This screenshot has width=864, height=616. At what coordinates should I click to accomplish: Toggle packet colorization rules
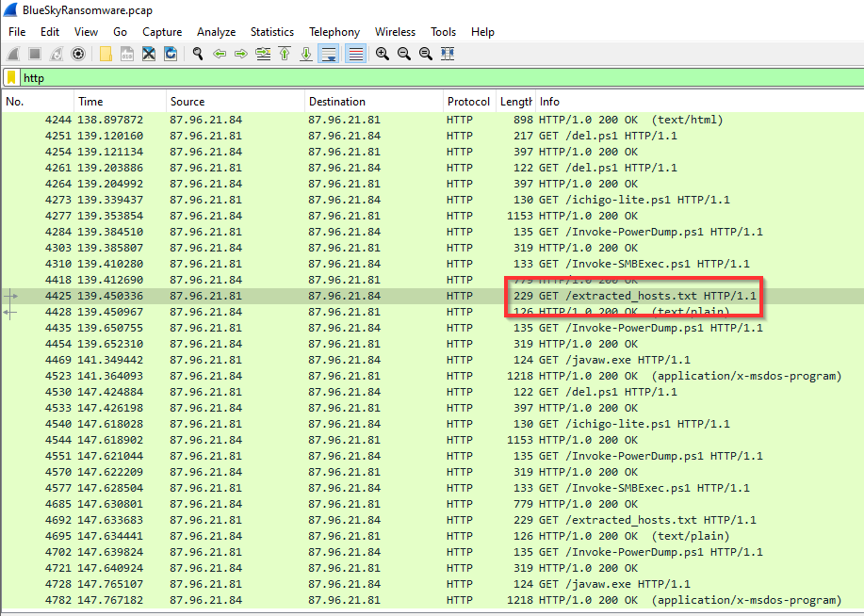[x=355, y=54]
